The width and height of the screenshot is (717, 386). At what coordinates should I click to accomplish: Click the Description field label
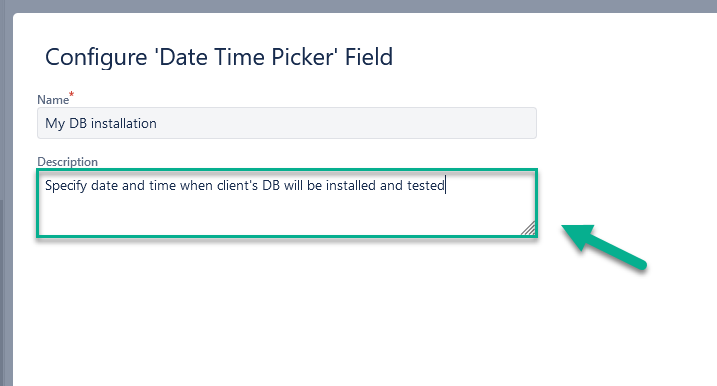[x=68, y=162]
